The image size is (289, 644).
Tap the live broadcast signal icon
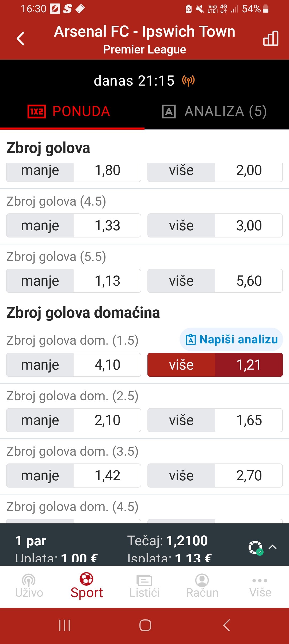click(188, 80)
